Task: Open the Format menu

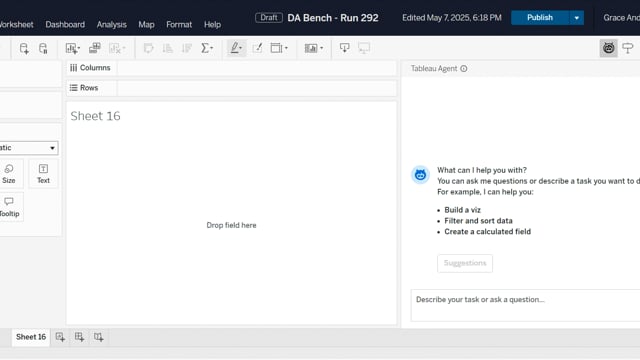Action: tap(179, 24)
